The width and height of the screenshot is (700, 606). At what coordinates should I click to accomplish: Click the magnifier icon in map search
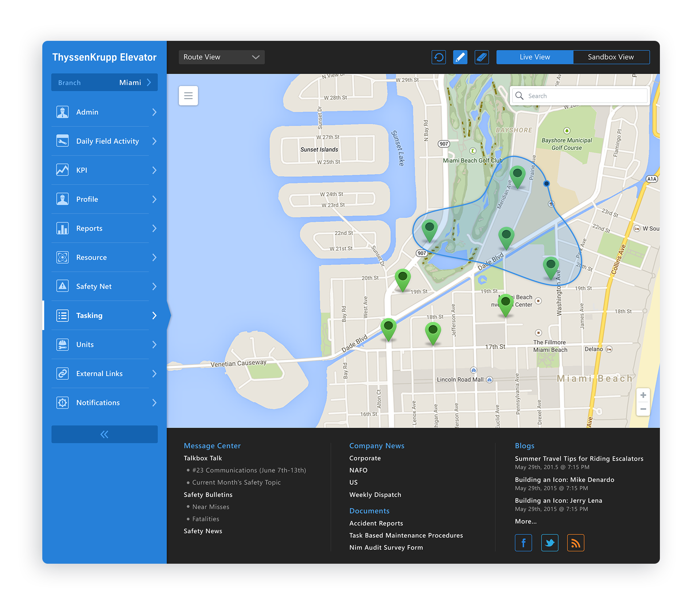[520, 96]
